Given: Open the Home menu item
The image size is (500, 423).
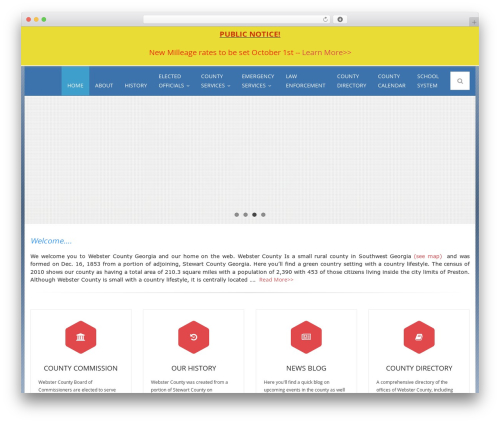Looking at the screenshot, I should point(75,81).
